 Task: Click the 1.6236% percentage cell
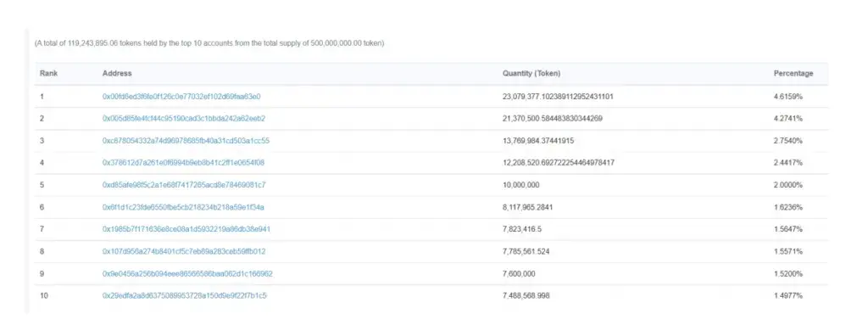coord(788,207)
